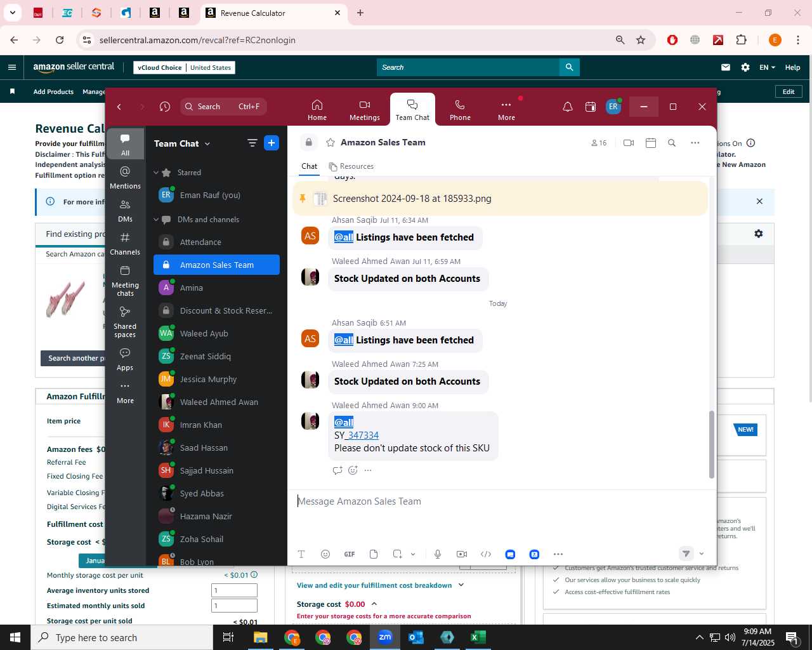This screenshot has height=650, width=812.
Task: Switch to Resources tab in chat
Action: click(x=351, y=166)
